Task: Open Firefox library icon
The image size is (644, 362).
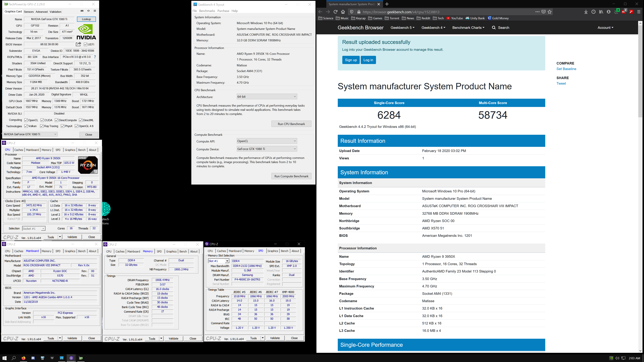Action: point(601,12)
